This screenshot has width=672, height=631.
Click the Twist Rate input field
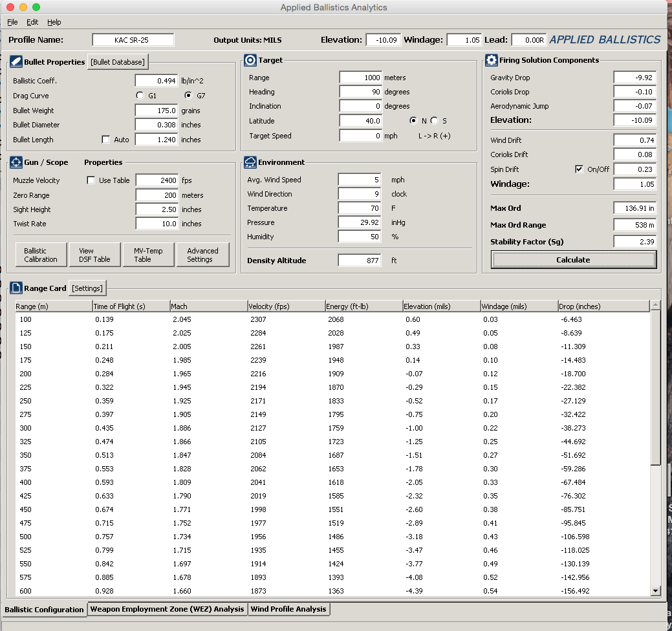point(157,223)
